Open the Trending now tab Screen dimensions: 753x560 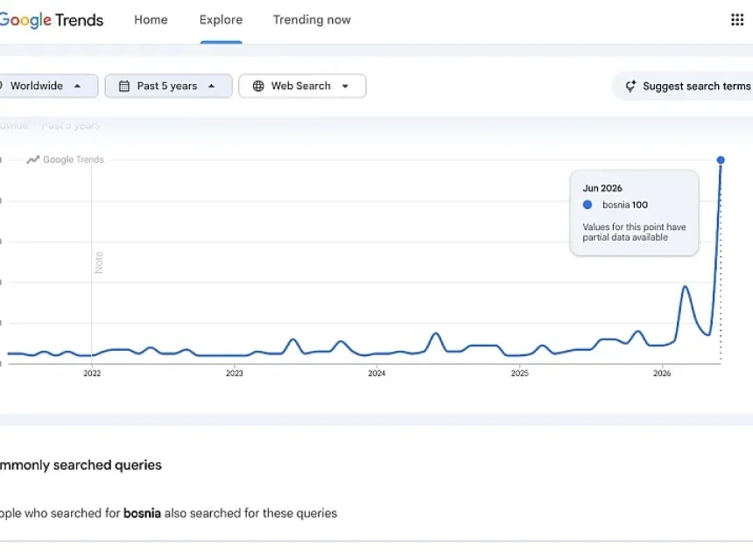point(312,19)
